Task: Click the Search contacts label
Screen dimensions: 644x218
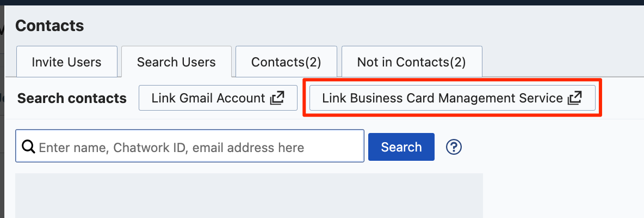Action: tap(72, 98)
